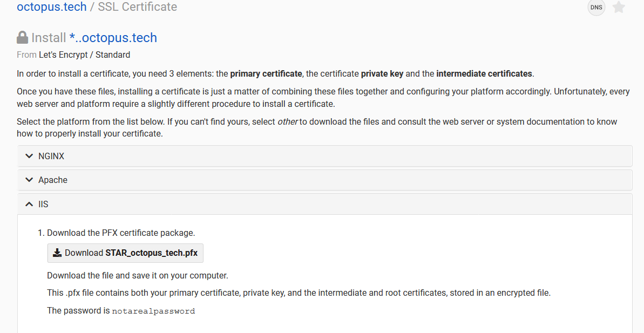
Task: Open the octopus.tech breadcrumb link
Action: click(x=51, y=7)
